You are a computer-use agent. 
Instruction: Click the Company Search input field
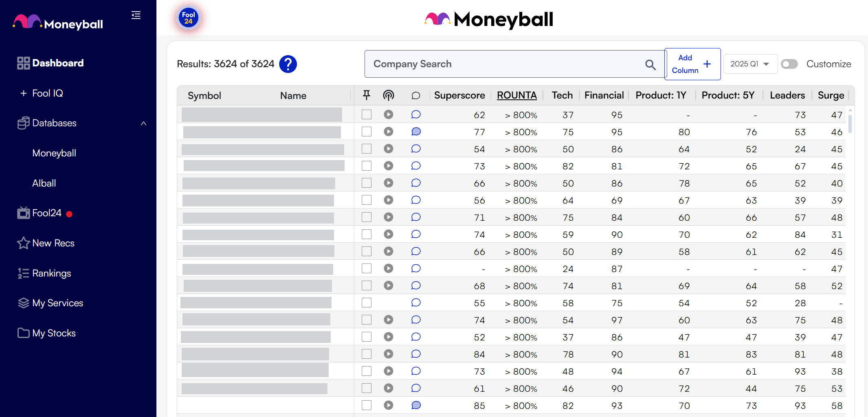(x=505, y=64)
